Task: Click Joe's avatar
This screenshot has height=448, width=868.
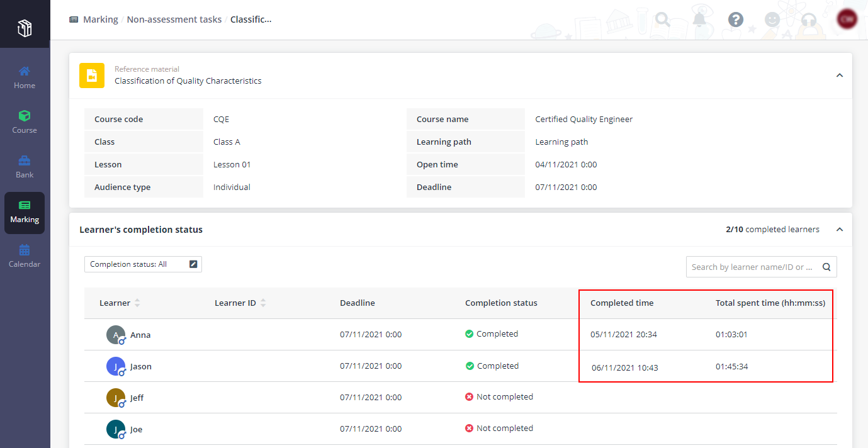Action: 116,429
